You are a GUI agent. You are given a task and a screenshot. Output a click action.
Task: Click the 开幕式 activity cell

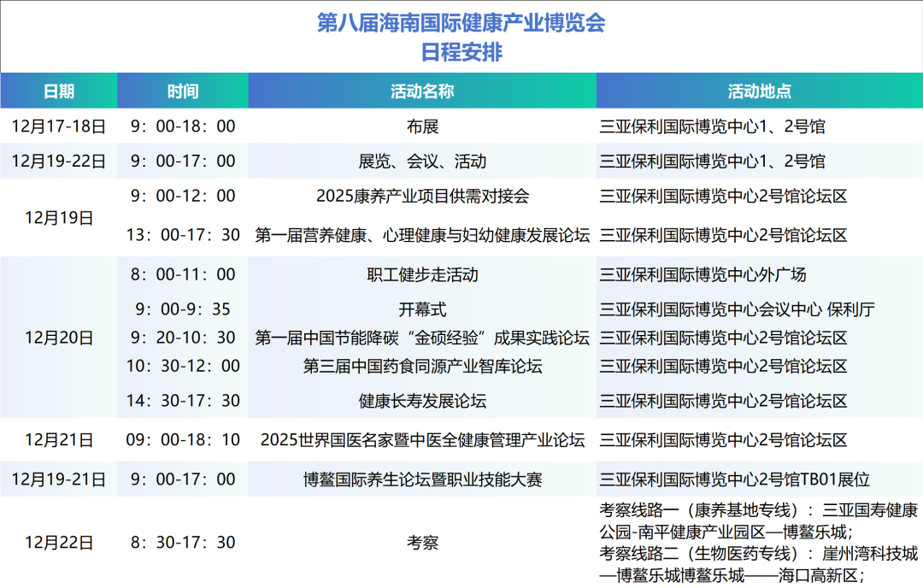422,309
